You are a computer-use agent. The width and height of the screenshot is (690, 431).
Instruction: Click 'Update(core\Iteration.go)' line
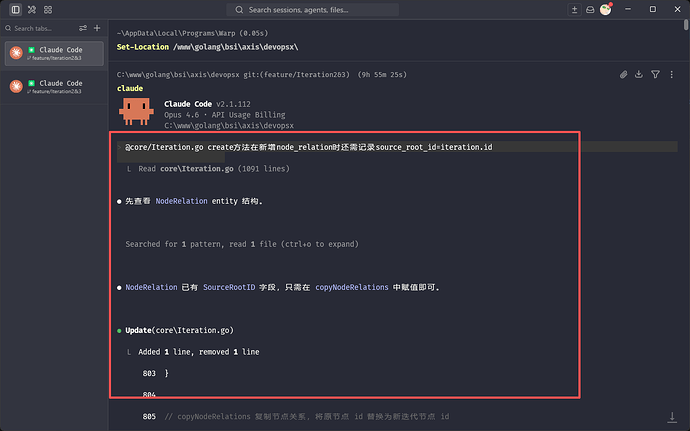click(x=180, y=330)
